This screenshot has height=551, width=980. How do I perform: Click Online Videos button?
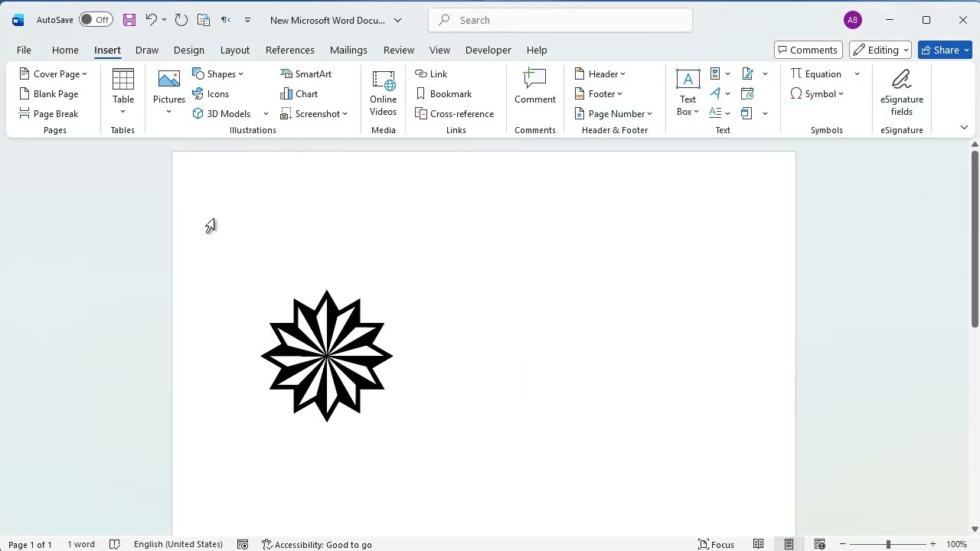[384, 93]
